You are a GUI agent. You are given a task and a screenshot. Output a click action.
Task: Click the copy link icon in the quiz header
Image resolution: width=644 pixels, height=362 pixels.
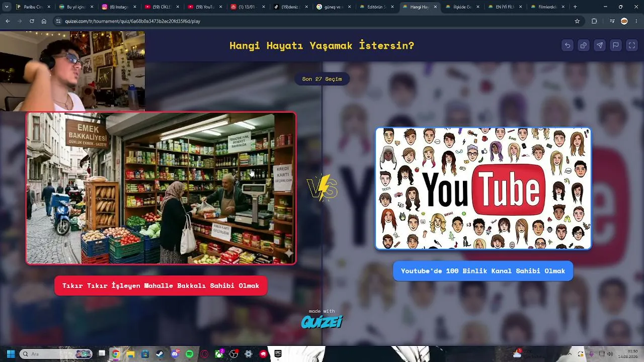click(584, 45)
